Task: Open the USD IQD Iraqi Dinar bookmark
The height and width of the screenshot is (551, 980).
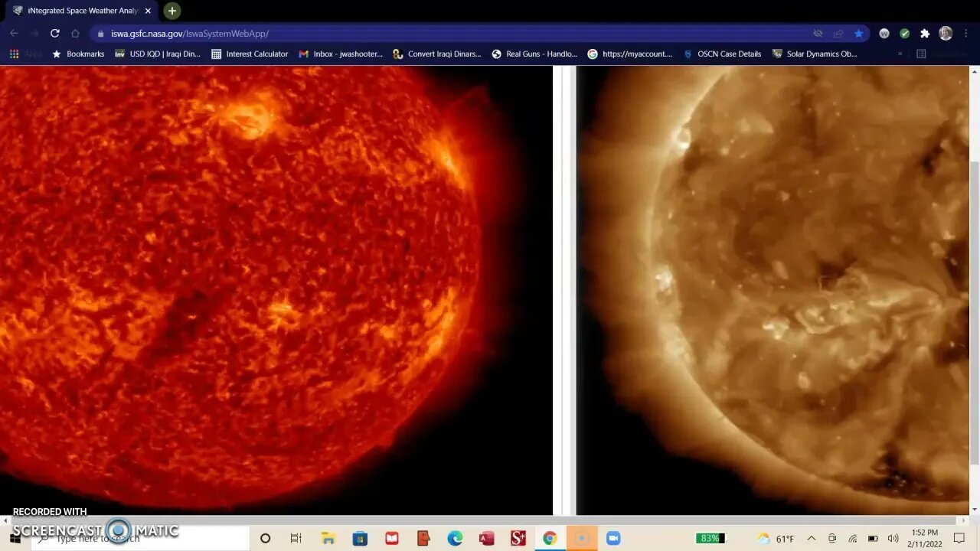Action: point(158,54)
